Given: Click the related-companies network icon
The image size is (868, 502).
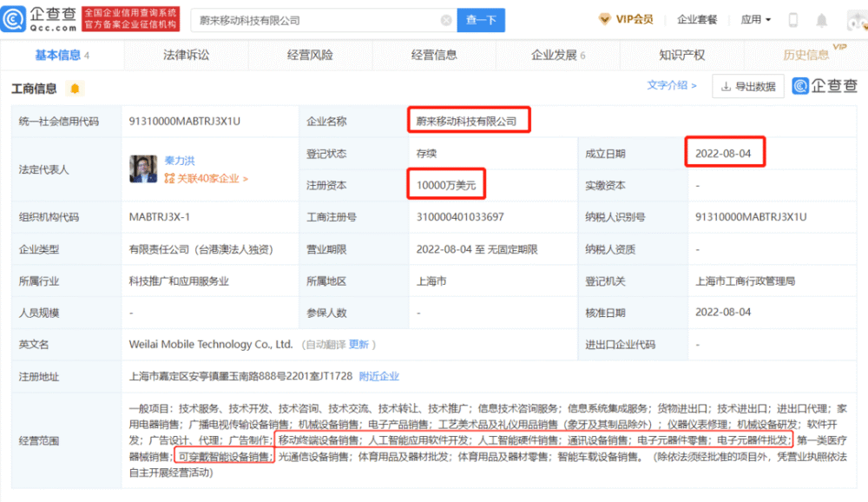Looking at the screenshot, I should pyautogui.click(x=169, y=178).
